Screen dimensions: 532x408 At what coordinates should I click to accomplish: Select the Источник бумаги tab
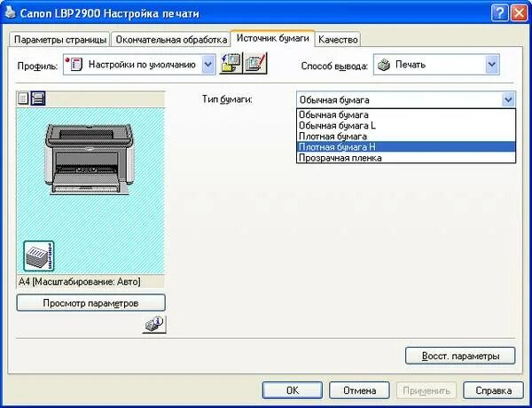tap(272, 38)
